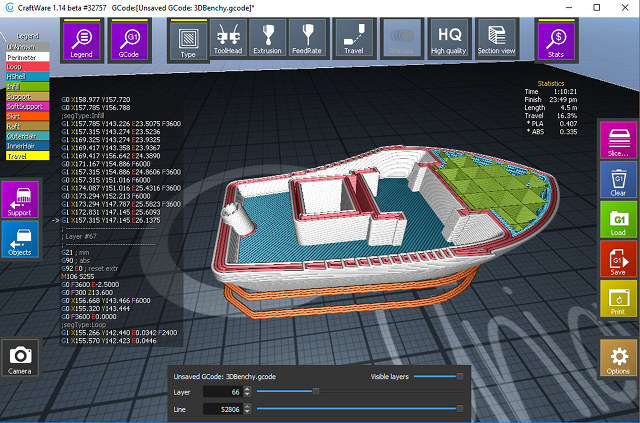Screen dimensions: 640x423
Task: Load a GCode file
Action: pyautogui.click(x=618, y=220)
